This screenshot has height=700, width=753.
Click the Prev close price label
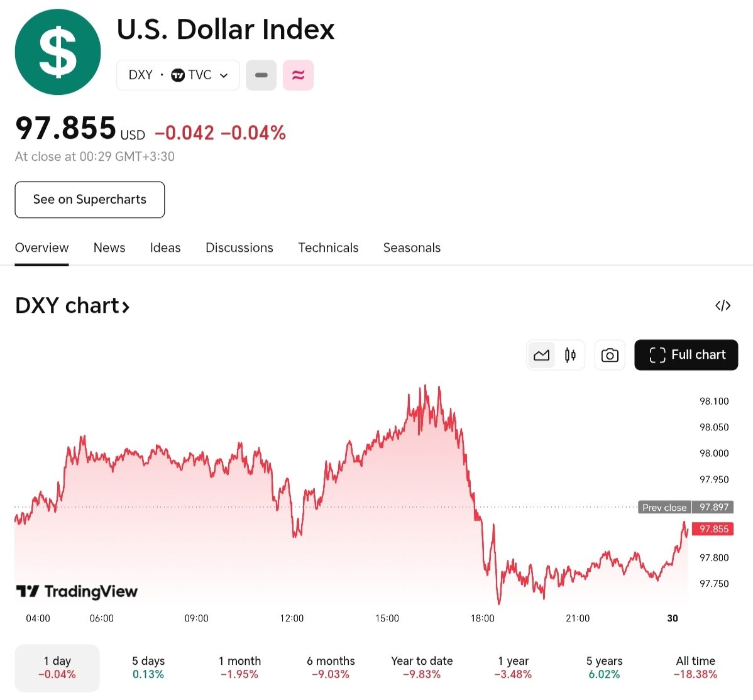coord(664,507)
